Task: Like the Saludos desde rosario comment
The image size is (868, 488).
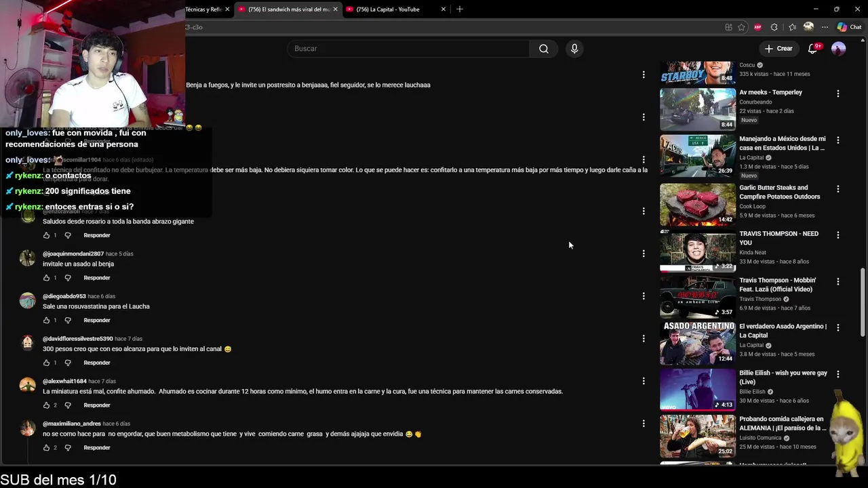Action: (x=46, y=235)
